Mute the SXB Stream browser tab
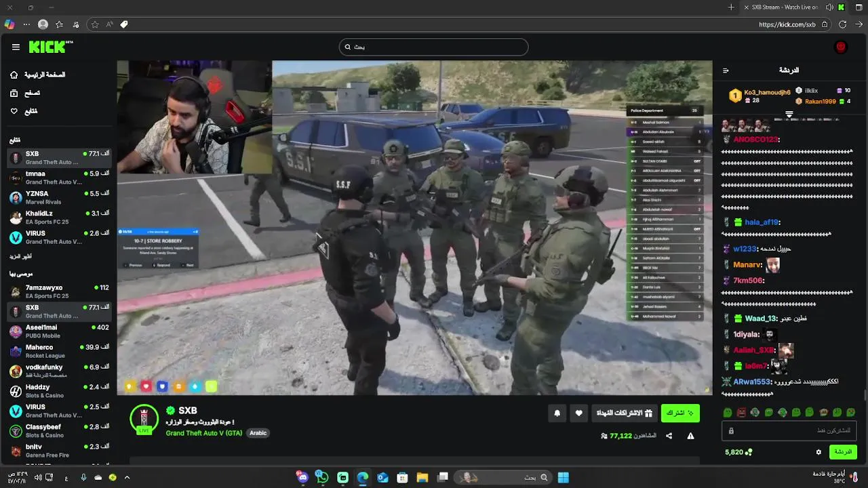The width and height of the screenshot is (868, 488). click(829, 7)
